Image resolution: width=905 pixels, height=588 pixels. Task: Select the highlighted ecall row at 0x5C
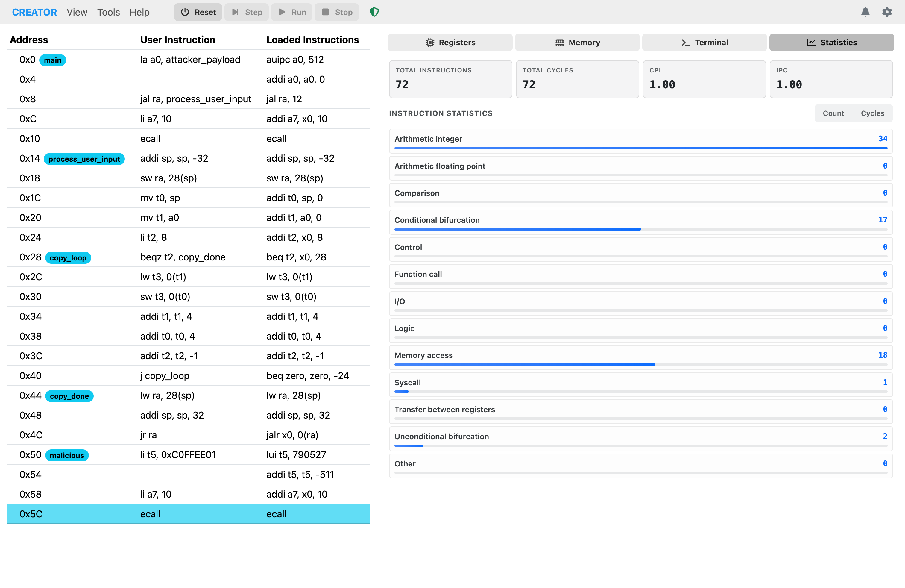(188, 514)
